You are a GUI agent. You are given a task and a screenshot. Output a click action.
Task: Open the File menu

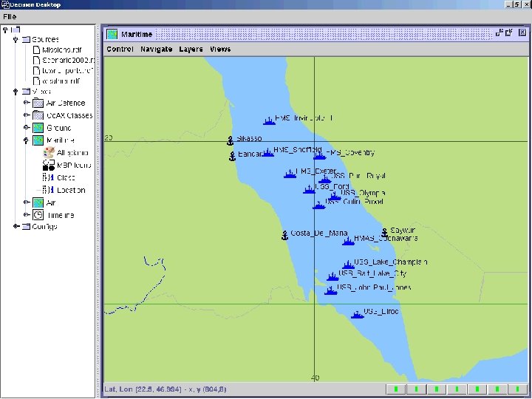pos(10,16)
